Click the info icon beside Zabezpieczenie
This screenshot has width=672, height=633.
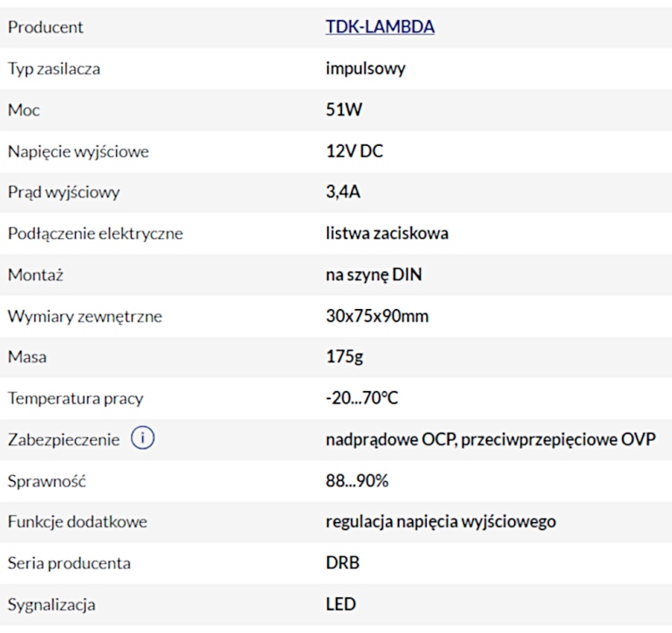click(x=142, y=439)
